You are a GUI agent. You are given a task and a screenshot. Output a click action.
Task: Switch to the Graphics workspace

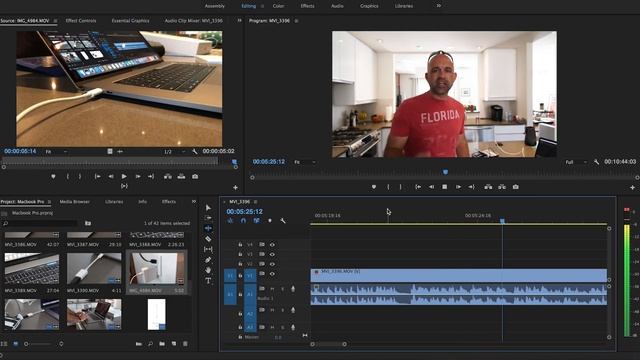tap(369, 6)
